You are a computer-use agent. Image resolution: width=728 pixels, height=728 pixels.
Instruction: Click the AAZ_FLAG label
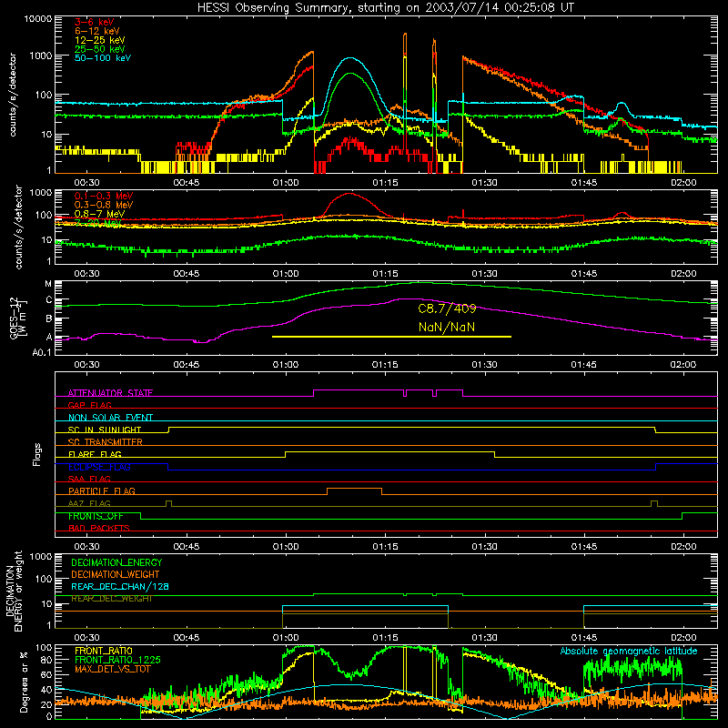(89, 503)
